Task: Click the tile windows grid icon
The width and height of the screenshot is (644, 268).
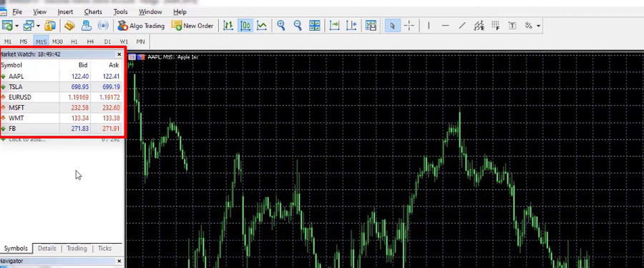Action: click(315, 26)
